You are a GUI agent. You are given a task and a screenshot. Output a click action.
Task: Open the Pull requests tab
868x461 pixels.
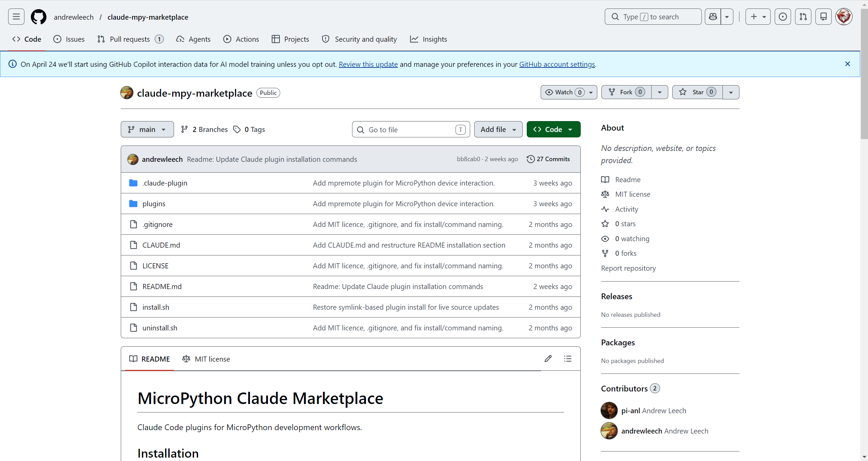point(130,39)
